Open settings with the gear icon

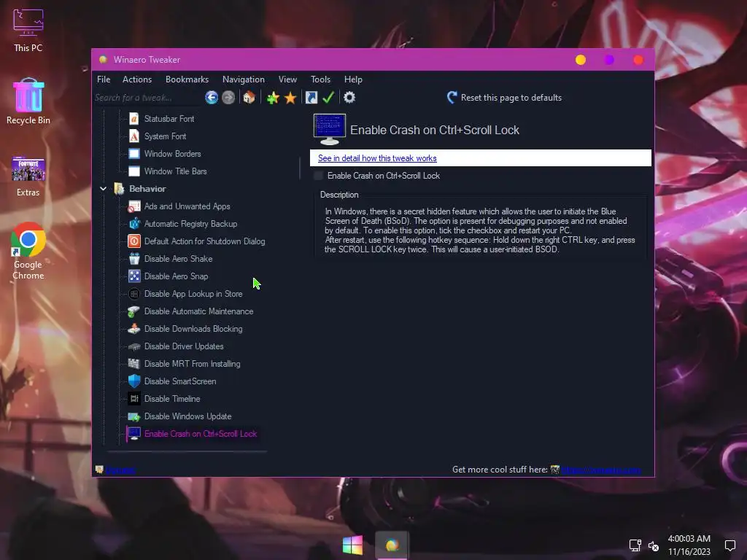tap(349, 98)
